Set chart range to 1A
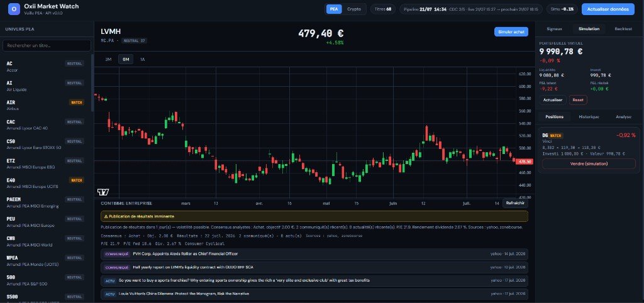 143,59
